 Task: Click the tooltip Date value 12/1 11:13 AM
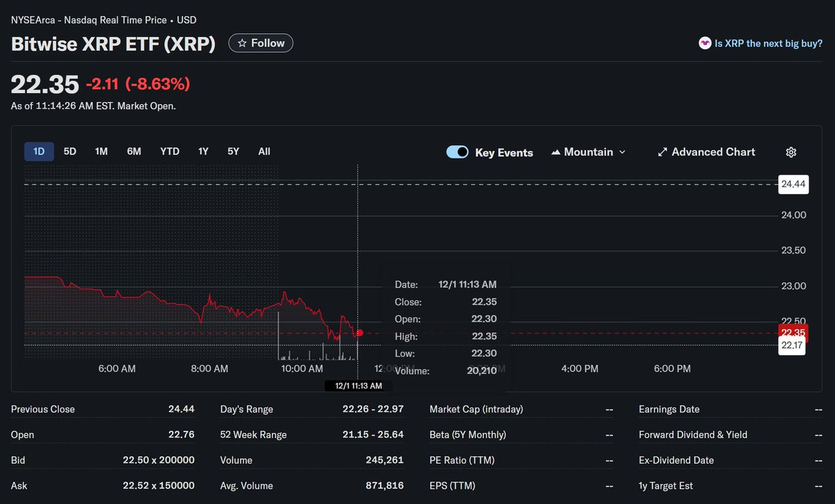[x=468, y=284]
